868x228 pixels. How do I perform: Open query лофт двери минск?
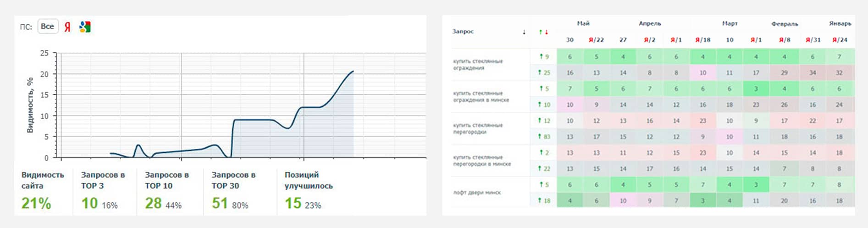pos(477,193)
